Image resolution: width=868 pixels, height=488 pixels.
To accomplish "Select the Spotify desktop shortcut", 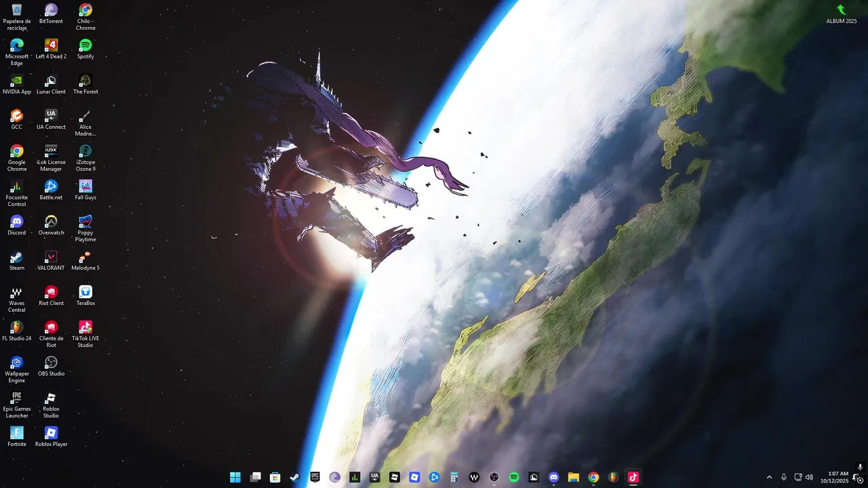I will coord(85,49).
